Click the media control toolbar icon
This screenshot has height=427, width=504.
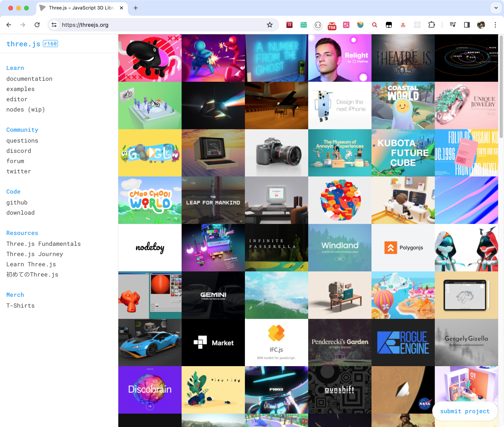tap(452, 25)
